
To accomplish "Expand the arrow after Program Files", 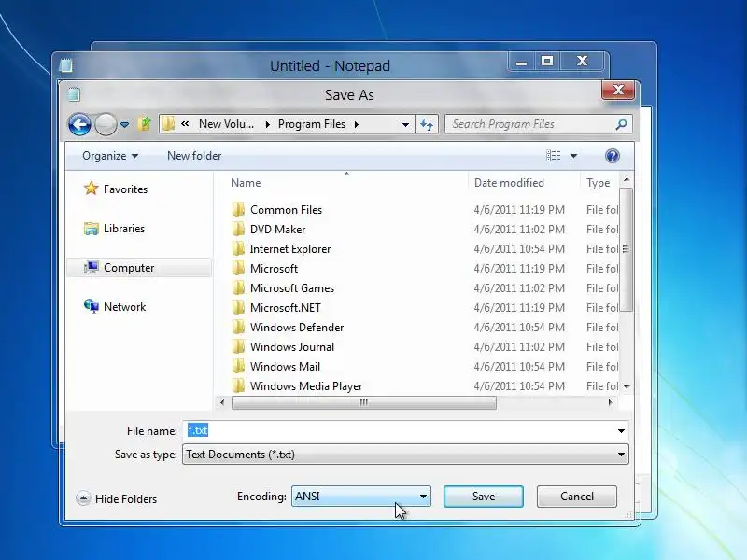I will [357, 124].
